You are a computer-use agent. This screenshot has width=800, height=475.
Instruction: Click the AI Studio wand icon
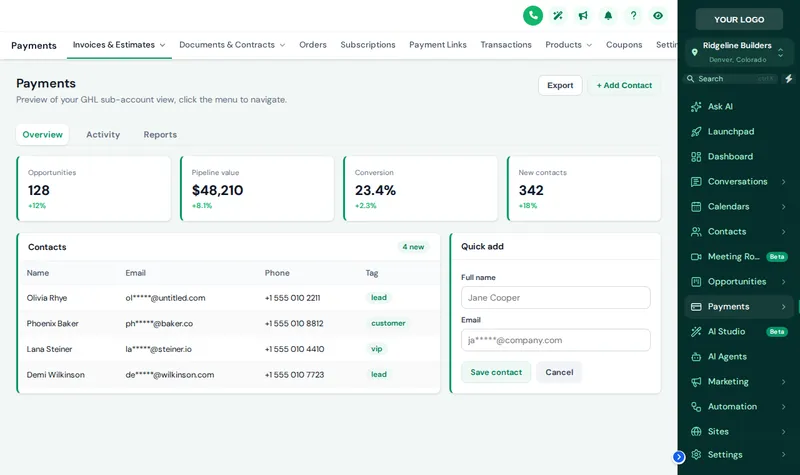click(x=696, y=332)
